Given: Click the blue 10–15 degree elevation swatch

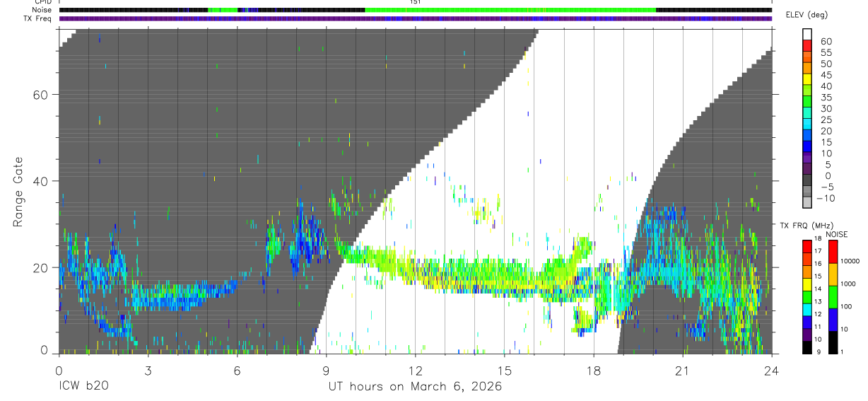Looking at the screenshot, I should [x=807, y=148].
